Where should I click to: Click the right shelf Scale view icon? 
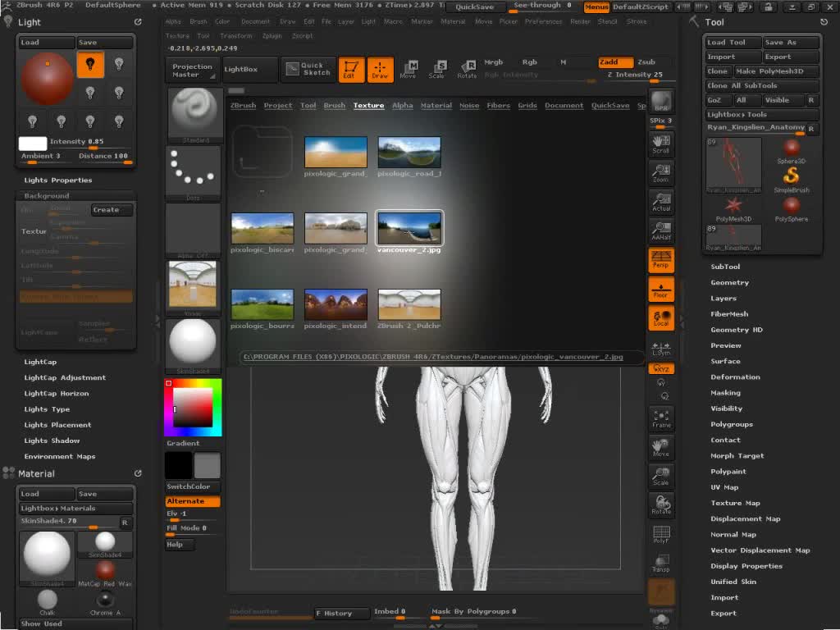tap(661, 477)
